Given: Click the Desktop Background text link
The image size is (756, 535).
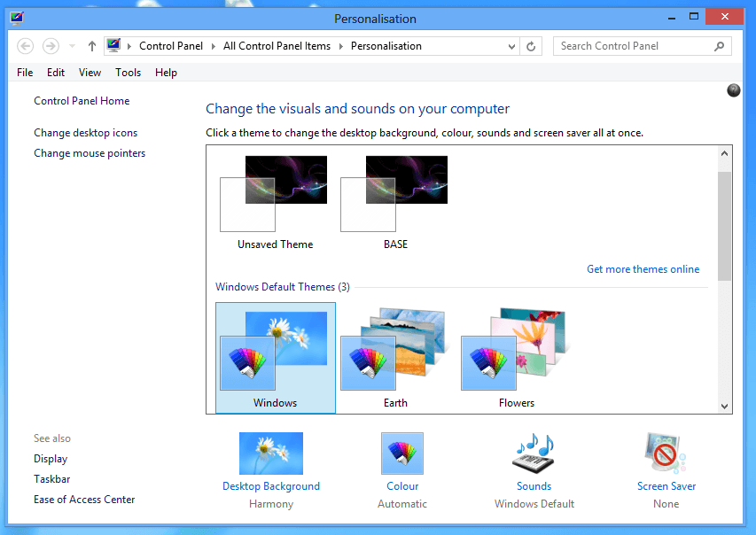Looking at the screenshot, I should [x=271, y=486].
